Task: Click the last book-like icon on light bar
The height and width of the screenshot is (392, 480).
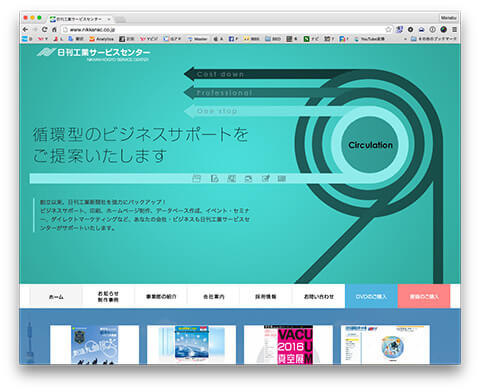Action: pos(282,179)
